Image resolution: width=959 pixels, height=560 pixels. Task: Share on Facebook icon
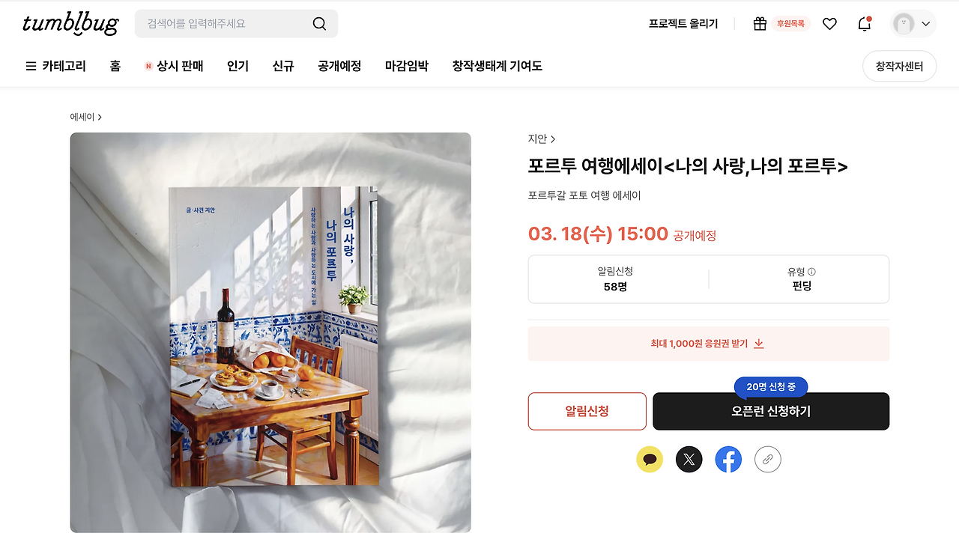tap(728, 459)
